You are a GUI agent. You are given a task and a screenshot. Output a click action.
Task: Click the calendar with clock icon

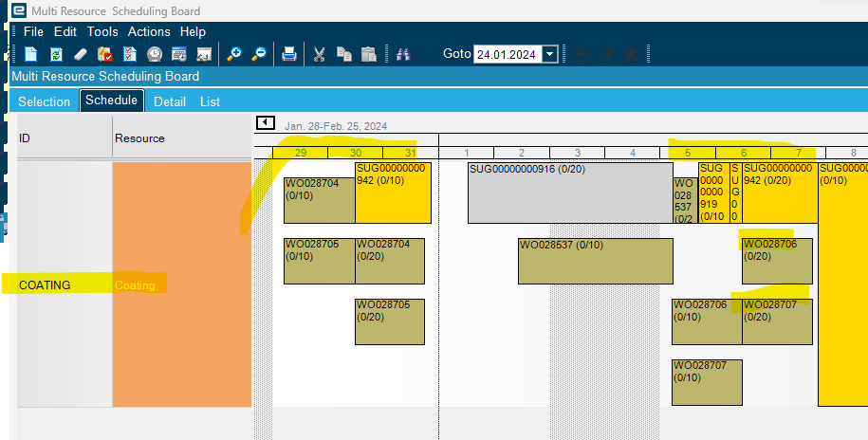click(179, 54)
